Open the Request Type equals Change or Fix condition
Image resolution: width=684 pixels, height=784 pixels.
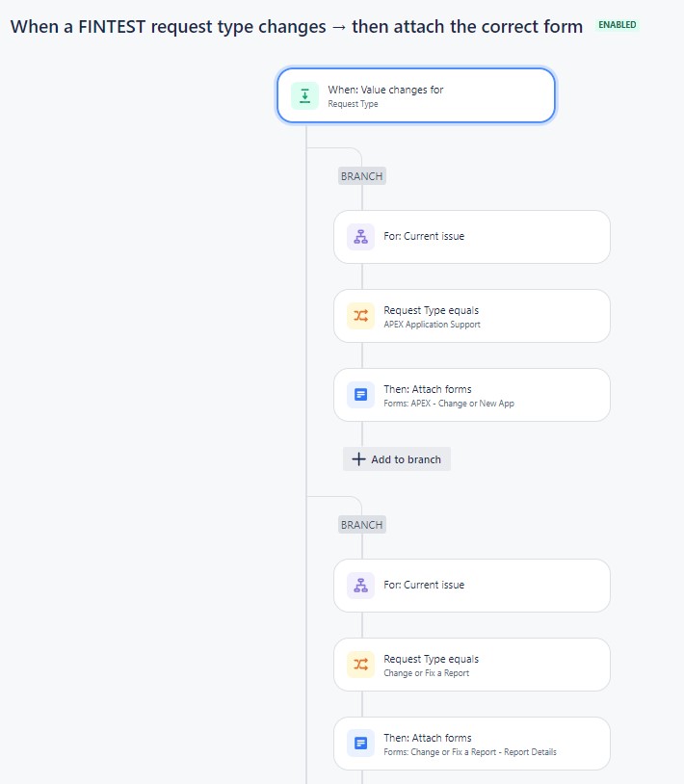point(471,664)
